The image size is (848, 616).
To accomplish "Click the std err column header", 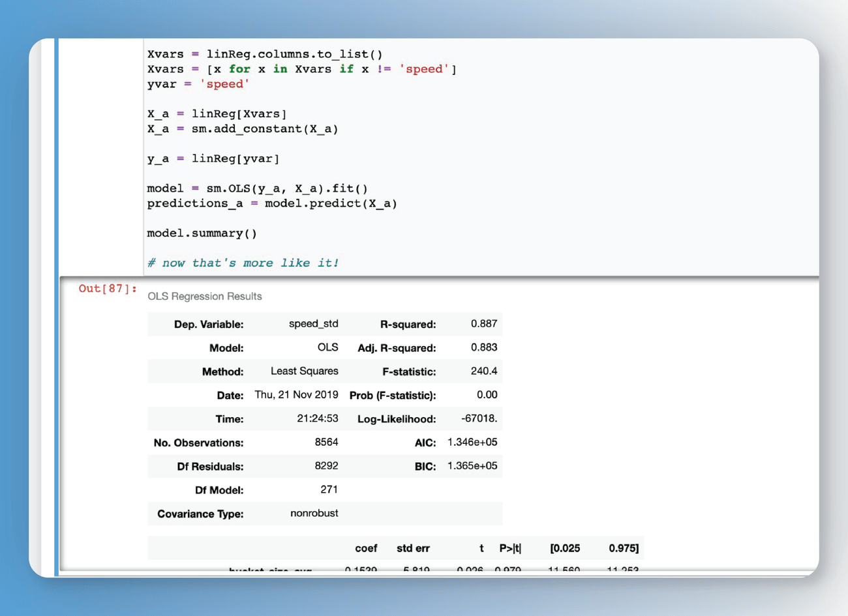I will click(413, 548).
